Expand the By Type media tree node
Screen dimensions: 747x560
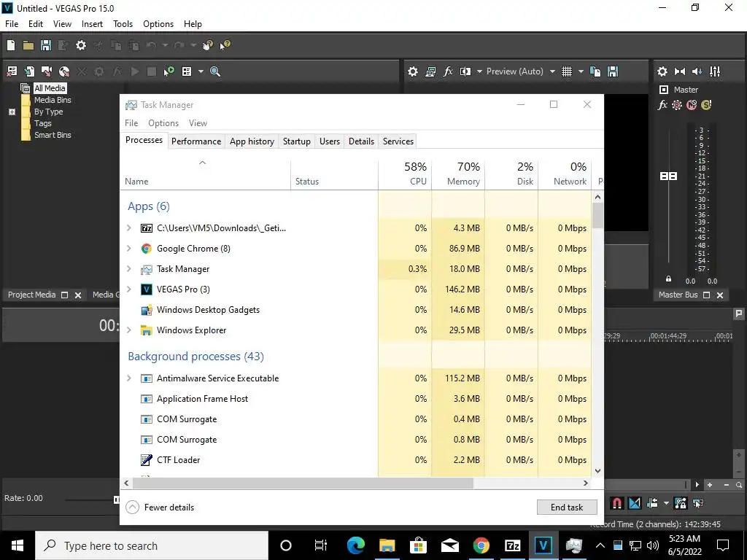(12, 112)
